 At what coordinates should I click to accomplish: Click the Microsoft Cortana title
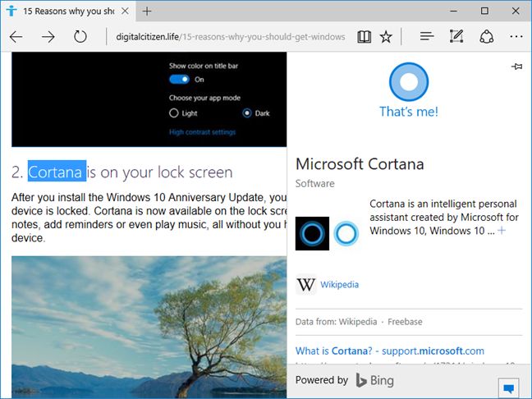pos(360,164)
